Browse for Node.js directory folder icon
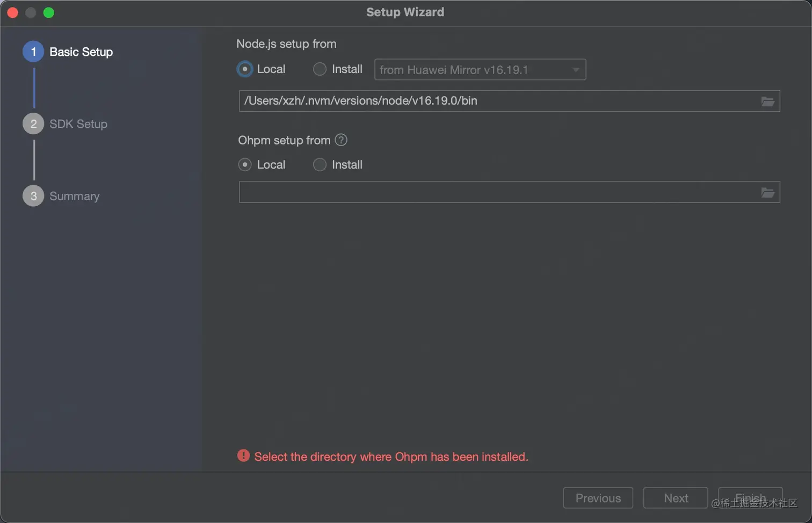 (x=767, y=101)
